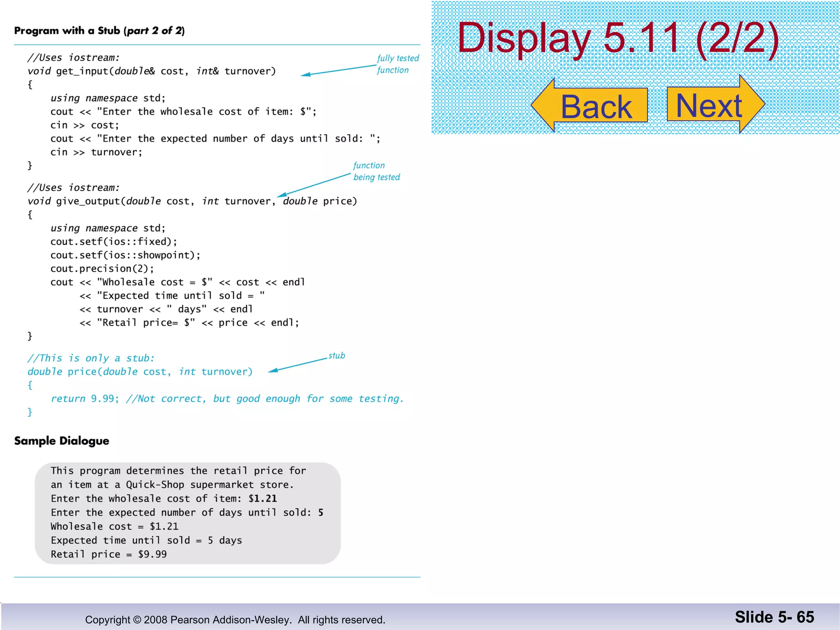Click sample output 'Wholesale cost = $1.21'

point(114,527)
